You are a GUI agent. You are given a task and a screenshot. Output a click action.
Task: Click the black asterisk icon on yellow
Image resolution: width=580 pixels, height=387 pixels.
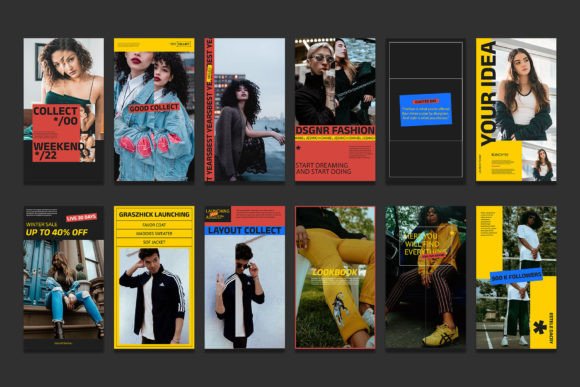pos(540,327)
